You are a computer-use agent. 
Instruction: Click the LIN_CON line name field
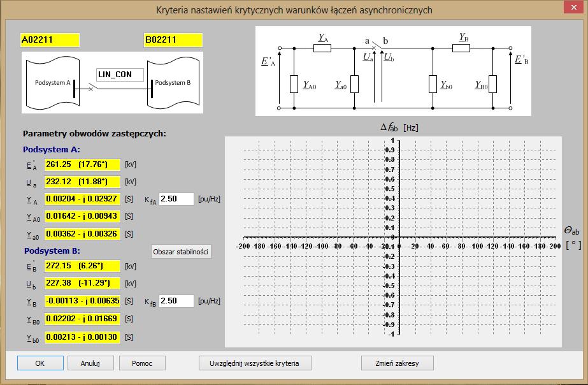[120, 75]
